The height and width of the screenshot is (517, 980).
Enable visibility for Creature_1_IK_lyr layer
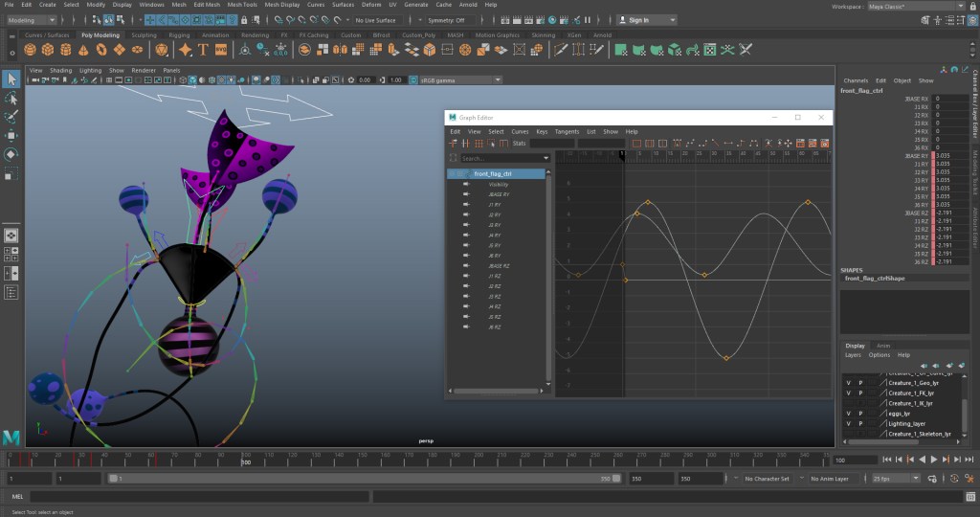click(x=848, y=403)
